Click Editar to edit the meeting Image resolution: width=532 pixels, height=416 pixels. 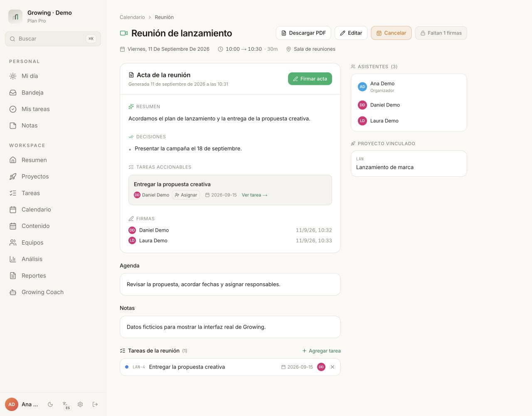pos(351,33)
